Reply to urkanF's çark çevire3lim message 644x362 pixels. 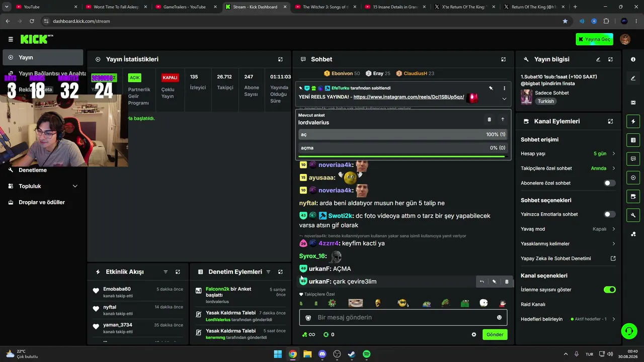pos(481,282)
